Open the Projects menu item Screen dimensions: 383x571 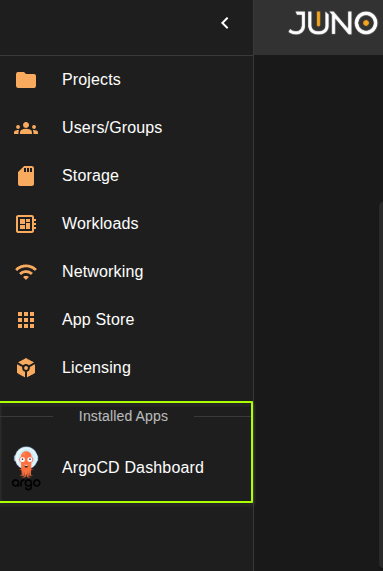tap(91, 79)
